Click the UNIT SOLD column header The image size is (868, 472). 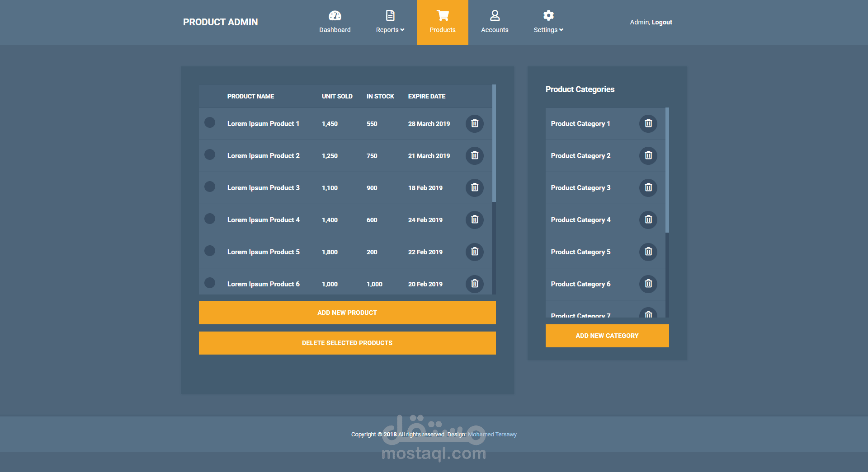(x=337, y=96)
